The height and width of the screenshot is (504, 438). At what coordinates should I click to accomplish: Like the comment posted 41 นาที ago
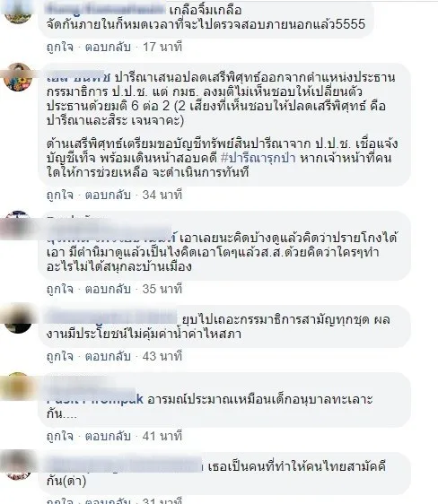click(x=60, y=436)
